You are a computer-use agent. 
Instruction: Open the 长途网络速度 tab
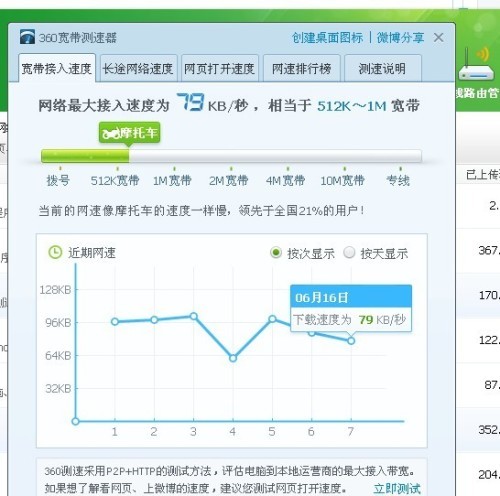point(138,69)
